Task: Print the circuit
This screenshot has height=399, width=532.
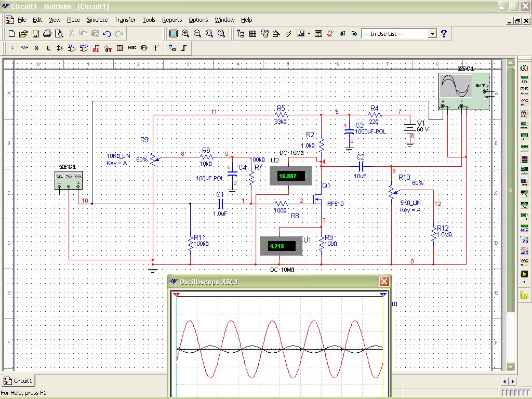Action: pyautogui.click(x=47, y=34)
